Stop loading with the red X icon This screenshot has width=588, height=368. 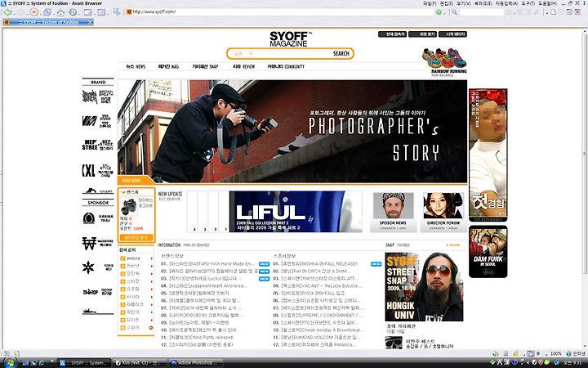click(33, 12)
